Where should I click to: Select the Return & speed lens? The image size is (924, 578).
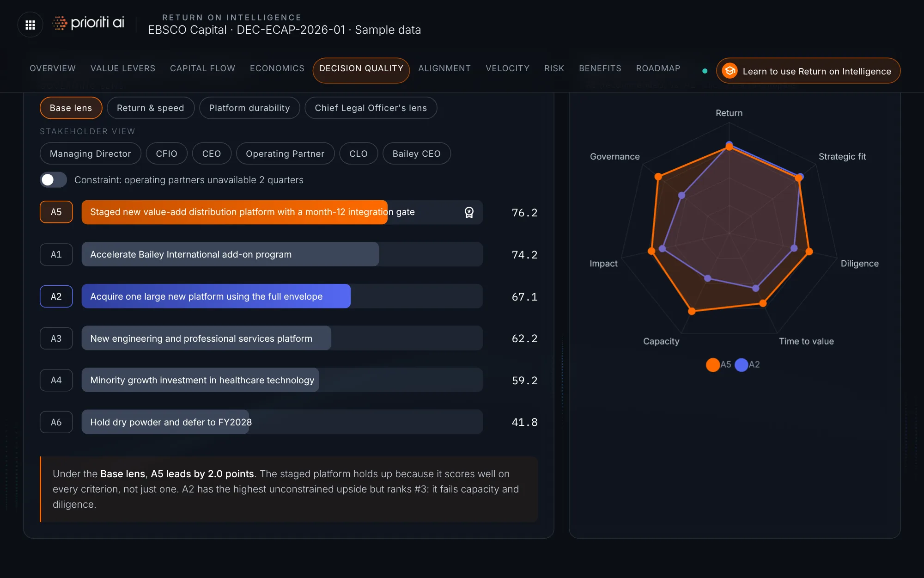151,108
